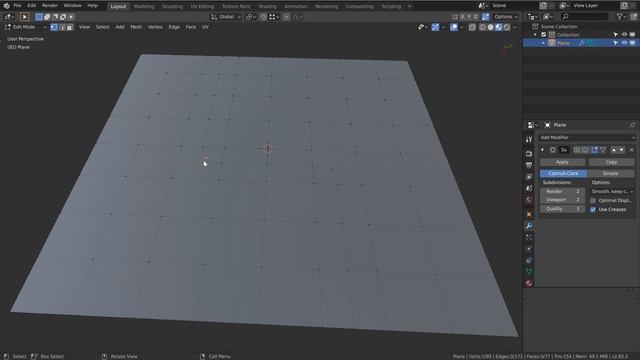Switch to rendered viewport shading
The image size is (640, 360).
pyautogui.click(x=507, y=27)
